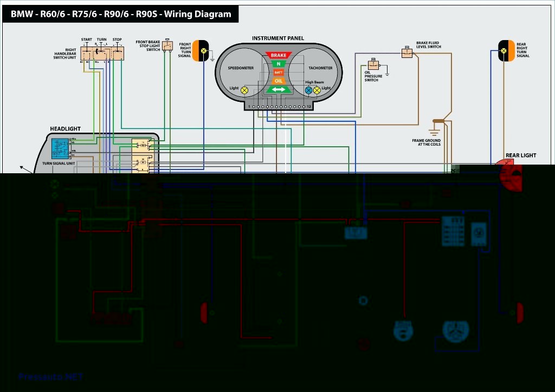Select the orange BATT warning indicator
The image size is (555, 392).
279,73
